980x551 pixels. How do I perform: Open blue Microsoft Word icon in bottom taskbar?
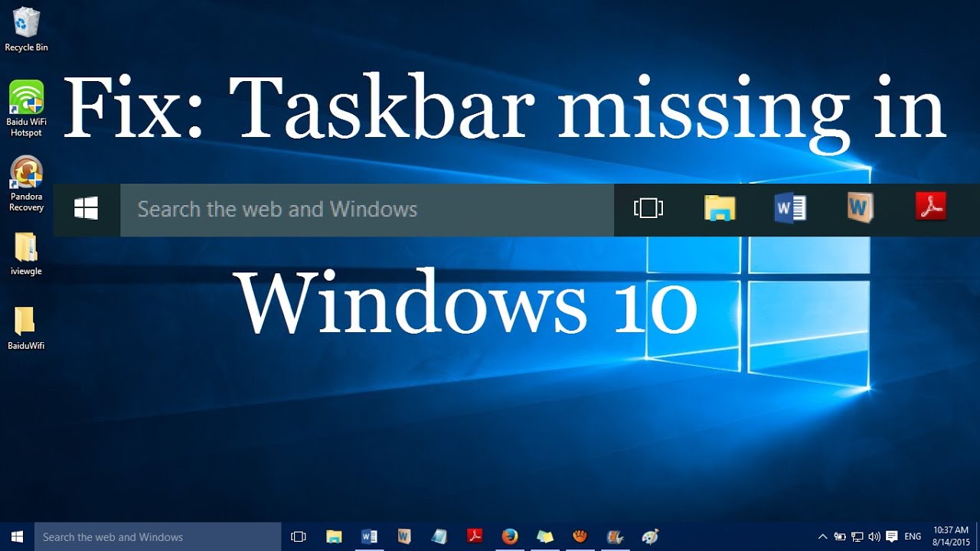pyautogui.click(x=369, y=536)
